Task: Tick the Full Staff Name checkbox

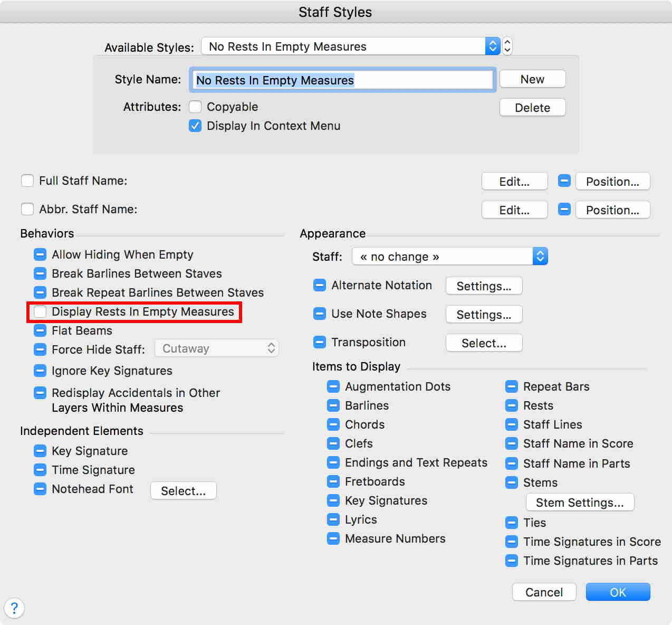Action: (27, 181)
